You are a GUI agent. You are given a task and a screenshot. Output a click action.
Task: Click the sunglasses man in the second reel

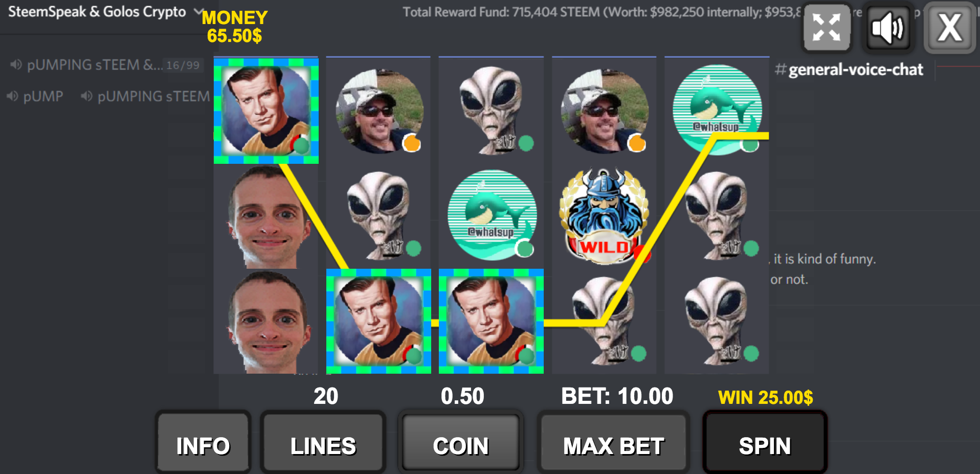tap(379, 111)
